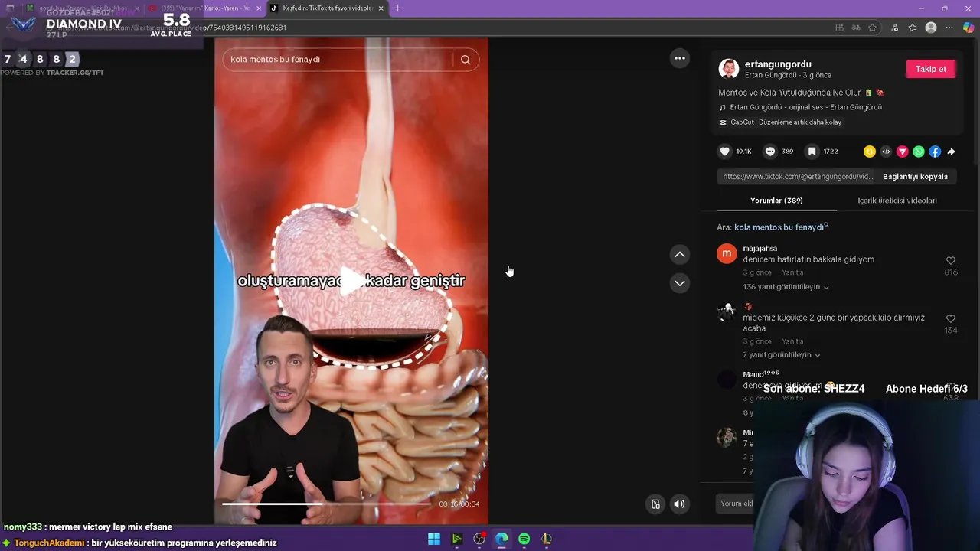Click the embed code icon

tap(886, 152)
